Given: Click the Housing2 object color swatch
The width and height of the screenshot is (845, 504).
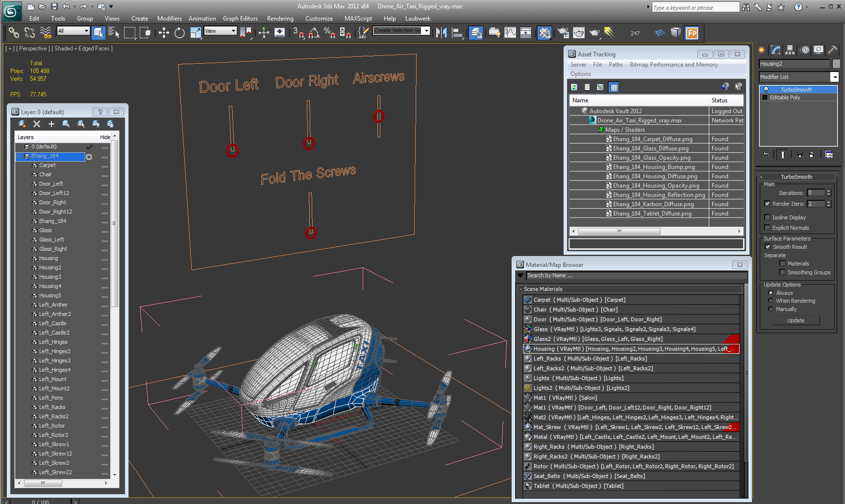Looking at the screenshot, I should coord(836,64).
